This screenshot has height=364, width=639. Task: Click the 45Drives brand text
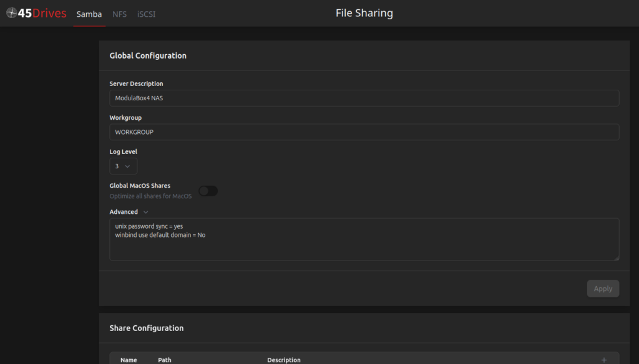tap(42, 13)
